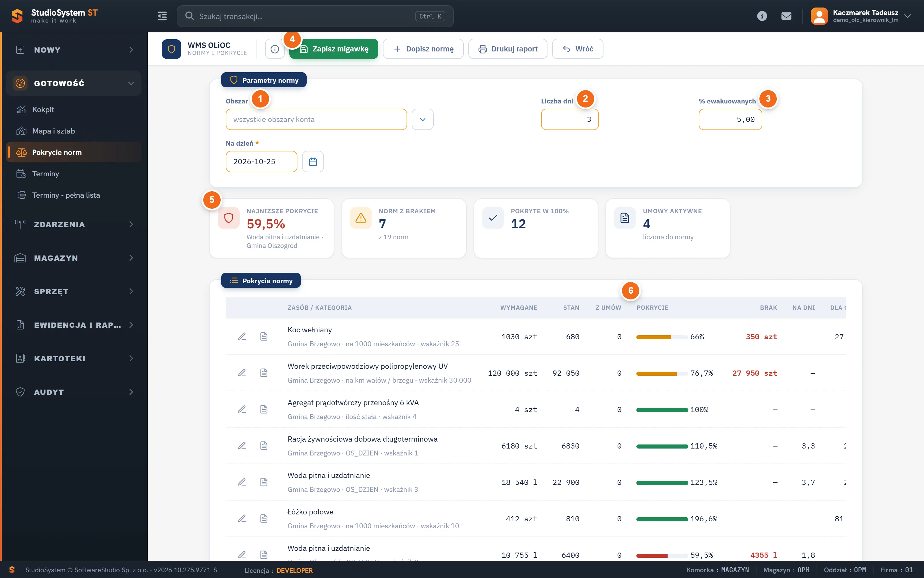924x578 pixels.
Task: Open the messages envelope icon
Action: pyautogui.click(x=786, y=16)
